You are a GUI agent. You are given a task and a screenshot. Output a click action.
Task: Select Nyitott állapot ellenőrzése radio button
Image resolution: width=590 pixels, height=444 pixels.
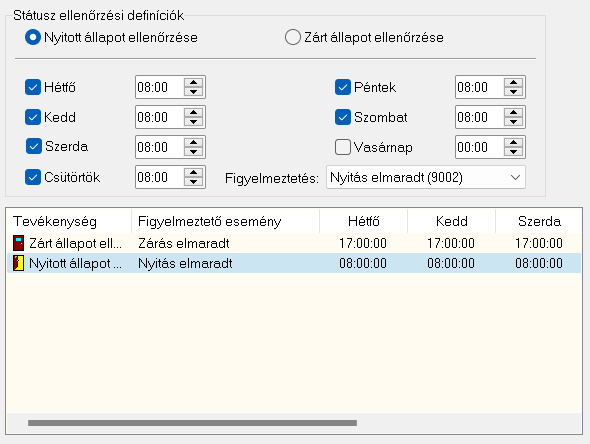tap(33, 37)
